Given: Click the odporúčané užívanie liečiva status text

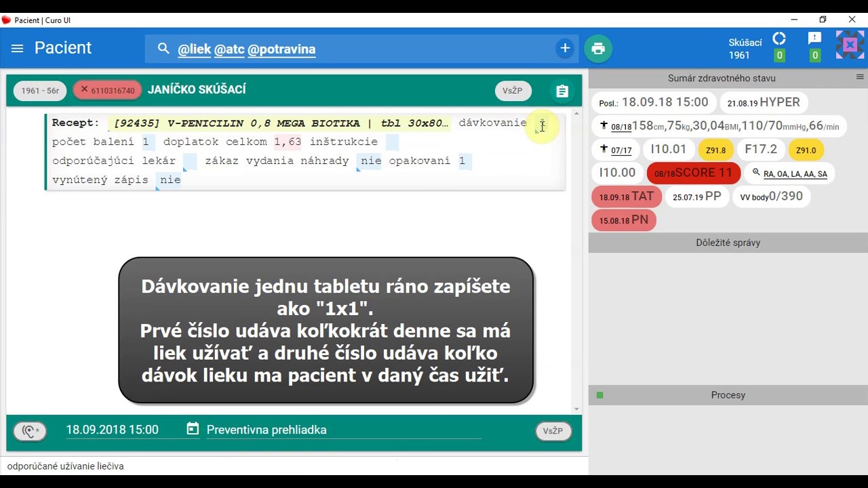Looking at the screenshot, I should point(66,466).
